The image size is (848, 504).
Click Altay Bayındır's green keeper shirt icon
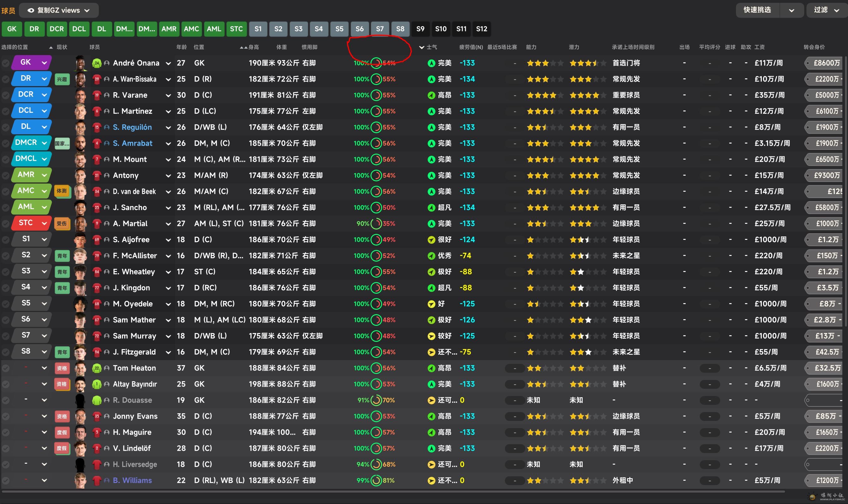click(x=97, y=384)
